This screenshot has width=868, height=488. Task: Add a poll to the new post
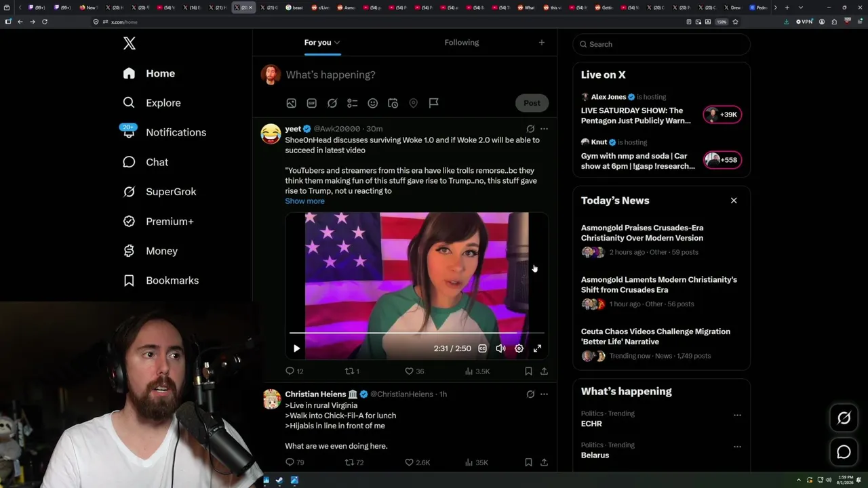[352, 103]
